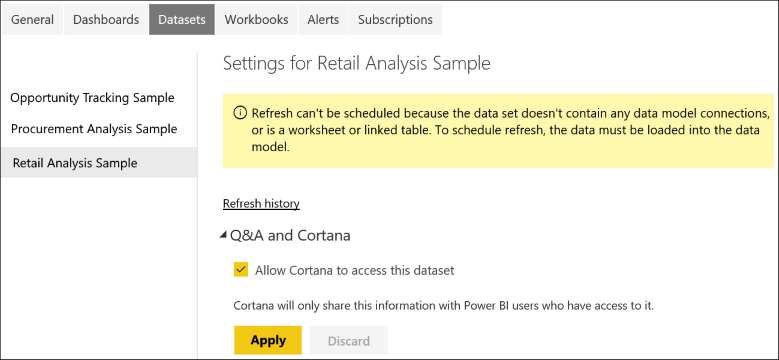Select Opportunity Tracking Sample dataset
779x360 pixels.
tap(92, 98)
